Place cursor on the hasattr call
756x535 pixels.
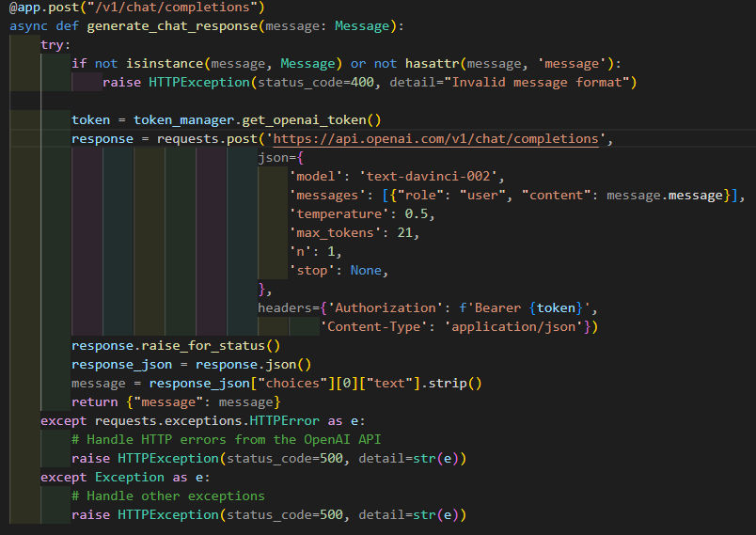pyautogui.click(x=432, y=64)
